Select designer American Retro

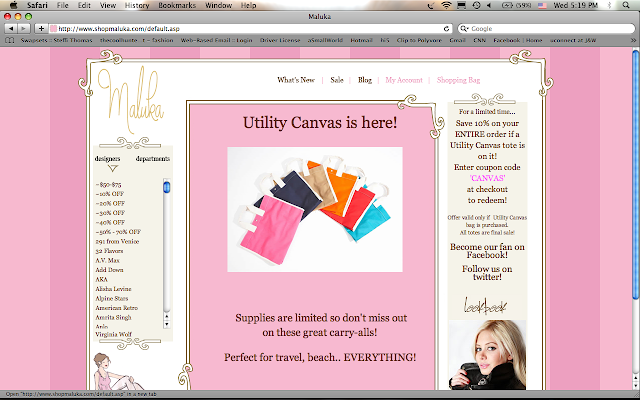click(116, 308)
